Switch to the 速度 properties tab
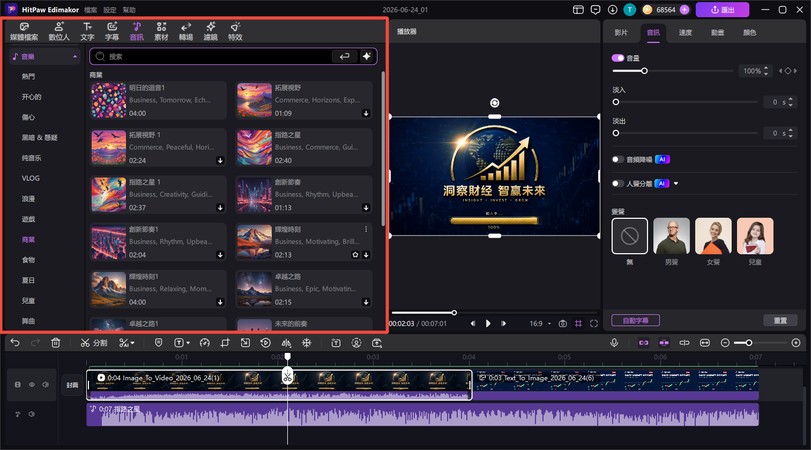Image resolution: width=811 pixels, height=450 pixels. click(685, 33)
